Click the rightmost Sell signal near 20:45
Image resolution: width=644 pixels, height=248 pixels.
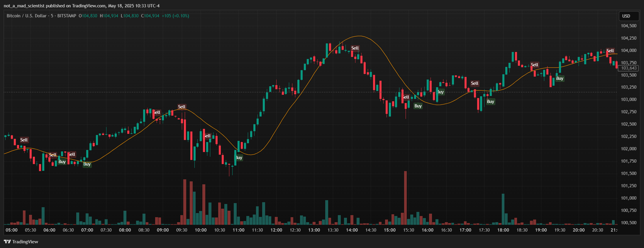(x=610, y=51)
